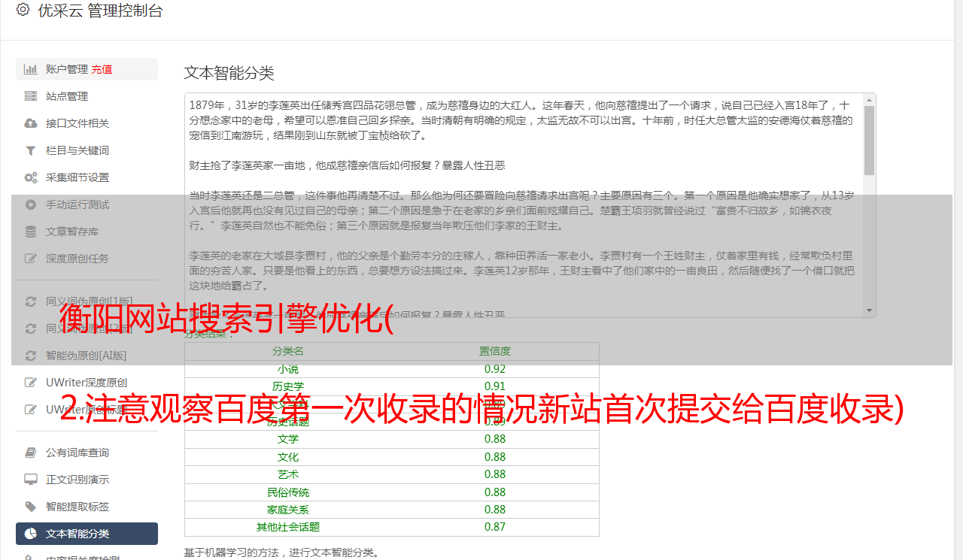Click the cloud icon for 接口文件相关

(x=31, y=123)
